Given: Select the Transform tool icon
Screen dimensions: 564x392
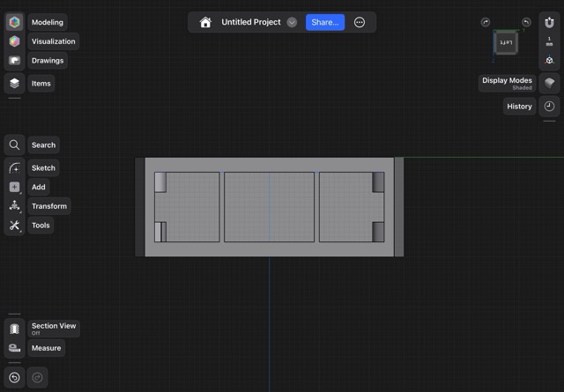Looking at the screenshot, I should coord(14,206).
